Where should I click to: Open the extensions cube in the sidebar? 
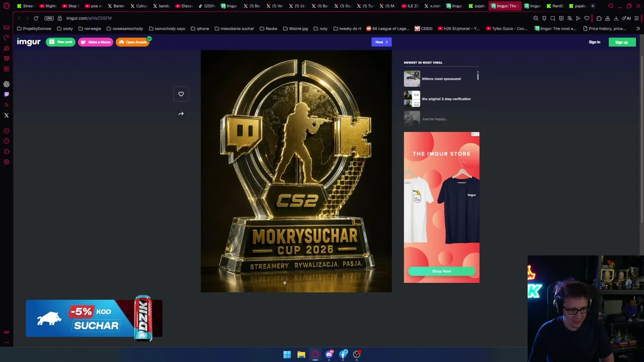pyautogui.click(x=7, y=151)
